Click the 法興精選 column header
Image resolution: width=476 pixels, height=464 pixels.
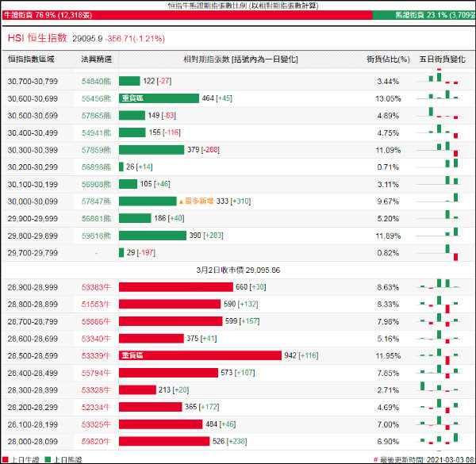point(96,59)
